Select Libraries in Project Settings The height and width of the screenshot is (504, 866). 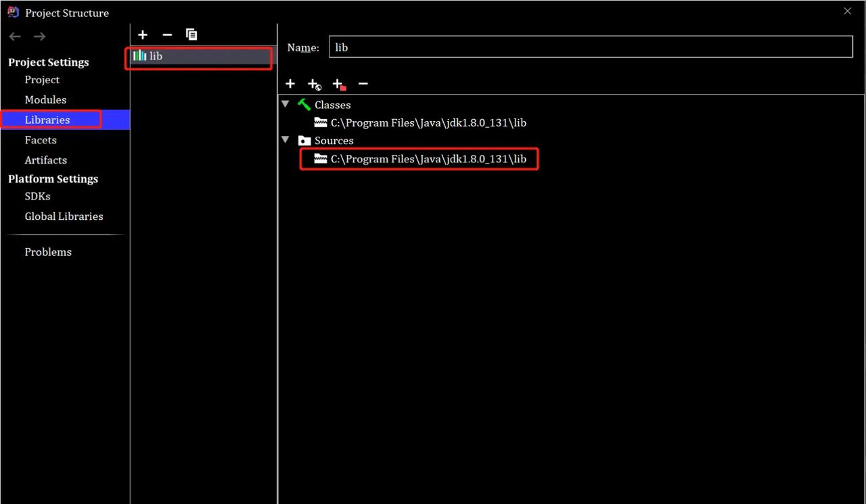tap(47, 120)
